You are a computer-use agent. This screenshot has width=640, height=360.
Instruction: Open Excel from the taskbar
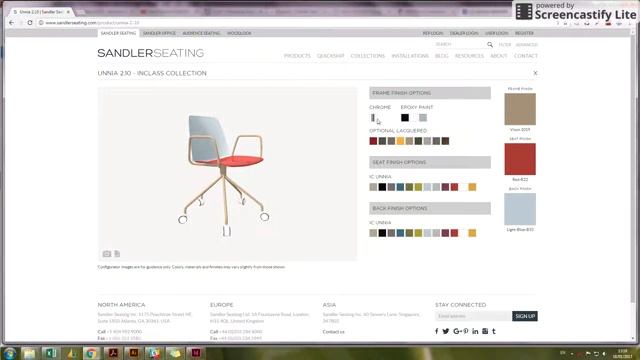[x=50, y=353]
